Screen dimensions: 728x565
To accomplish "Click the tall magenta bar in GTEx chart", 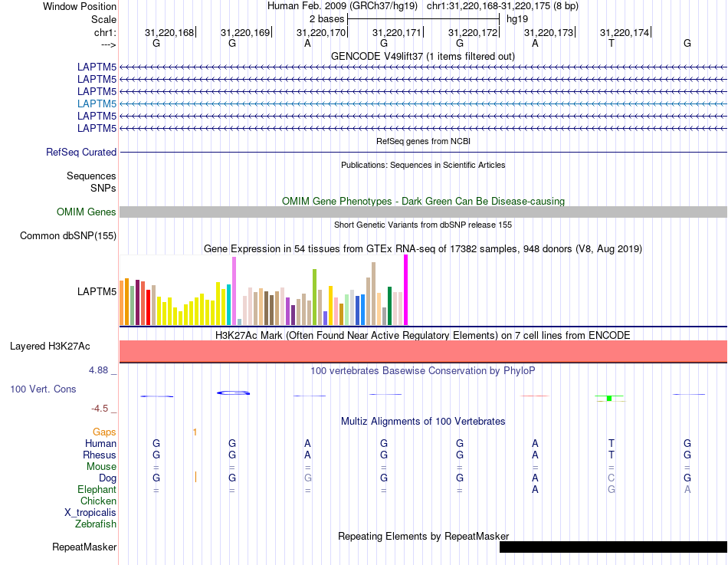I will coord(406,290).
